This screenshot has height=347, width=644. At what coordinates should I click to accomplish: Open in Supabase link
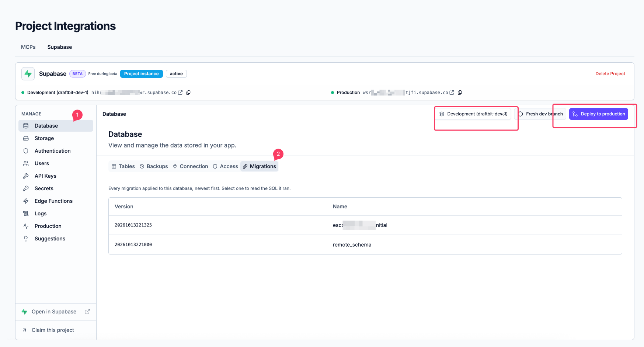(56, 312)
